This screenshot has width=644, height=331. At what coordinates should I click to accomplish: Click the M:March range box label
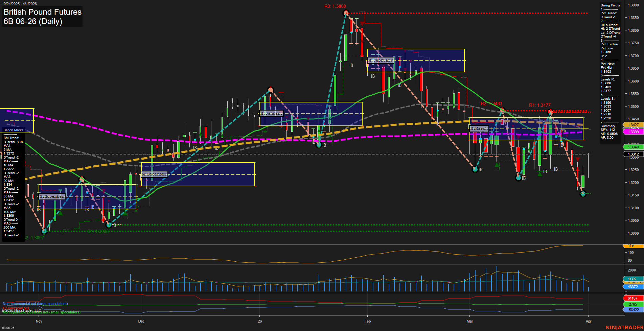[479, 128]
